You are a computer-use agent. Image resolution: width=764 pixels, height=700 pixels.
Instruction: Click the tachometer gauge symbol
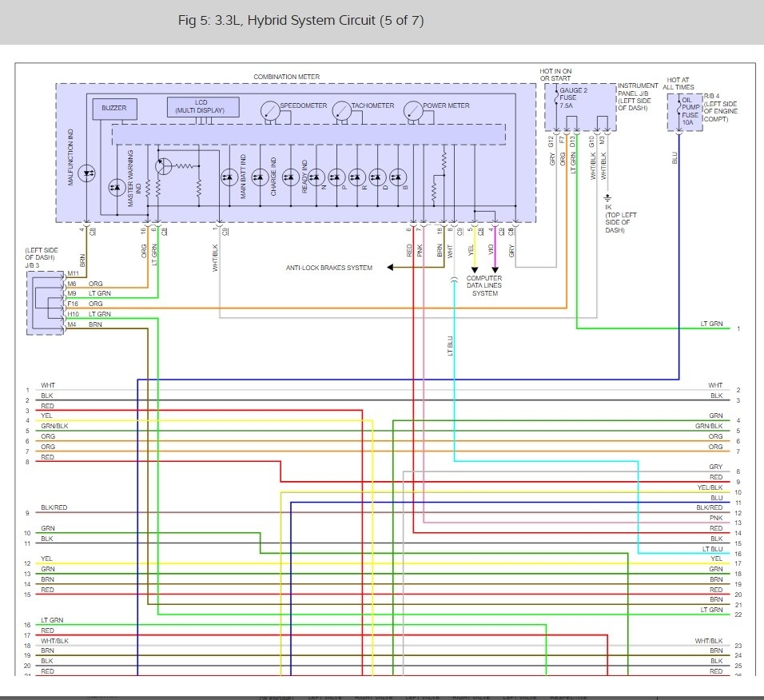[x=341, y=112]
